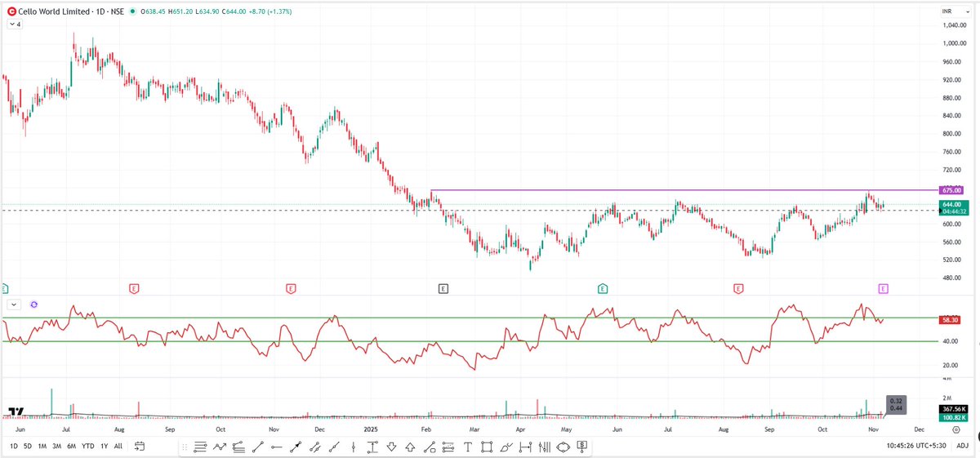Image resolution: width=980 pixels, height=458 pixels.
Task: Switch to the All time range
Action: (x=118, y=446)
